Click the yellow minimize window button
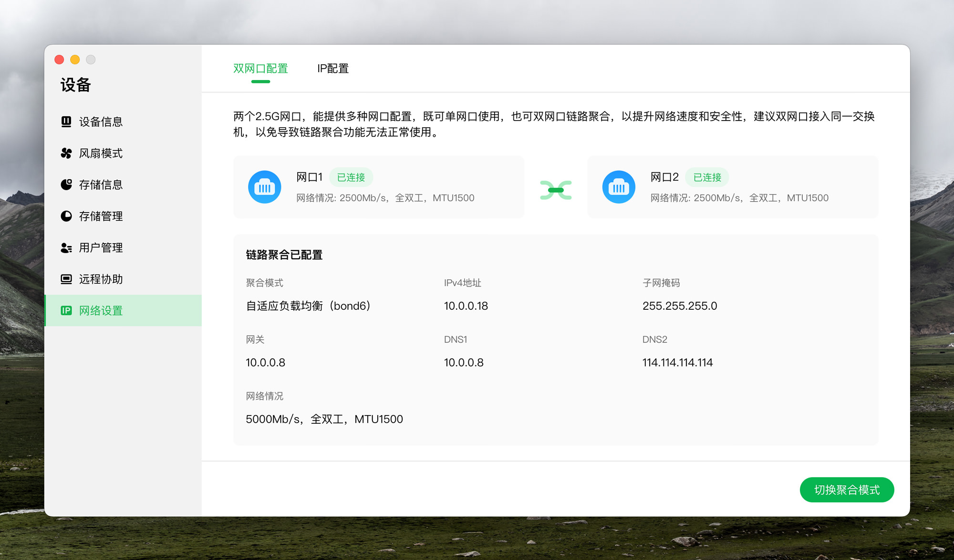The width and height of the screenshot is (954, 560). click(x=75, y=60)
